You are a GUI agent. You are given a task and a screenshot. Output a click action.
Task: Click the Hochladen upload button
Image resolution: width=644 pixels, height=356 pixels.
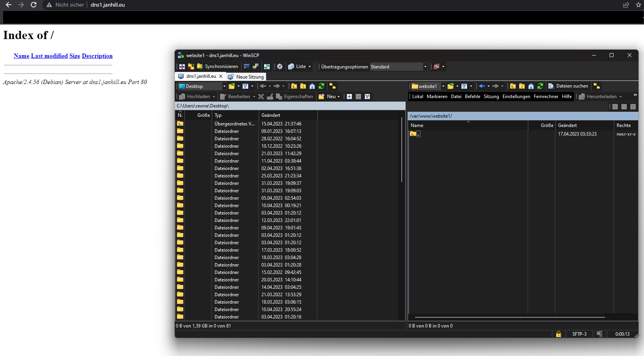(195, 97)
